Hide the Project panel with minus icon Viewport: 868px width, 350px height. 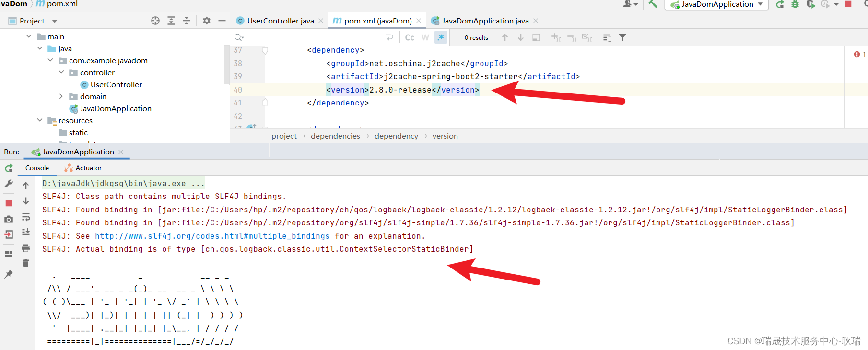222,21
